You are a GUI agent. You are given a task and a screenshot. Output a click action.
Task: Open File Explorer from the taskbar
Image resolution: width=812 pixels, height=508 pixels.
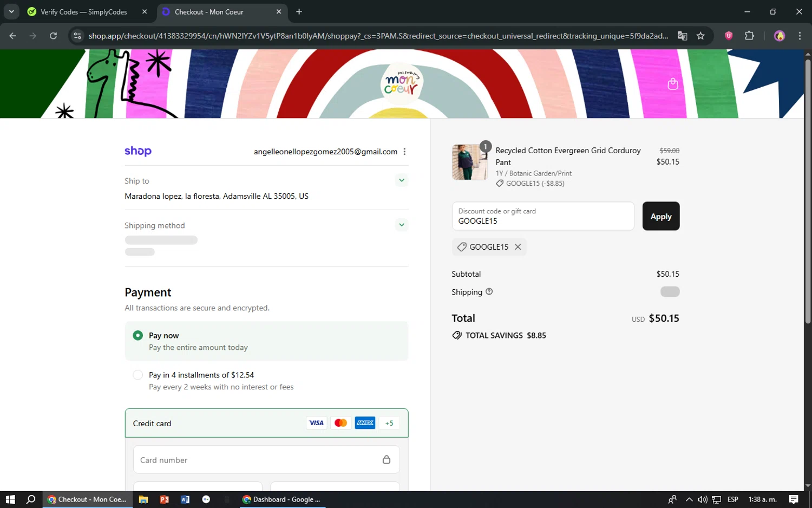[x=143, y=499]
